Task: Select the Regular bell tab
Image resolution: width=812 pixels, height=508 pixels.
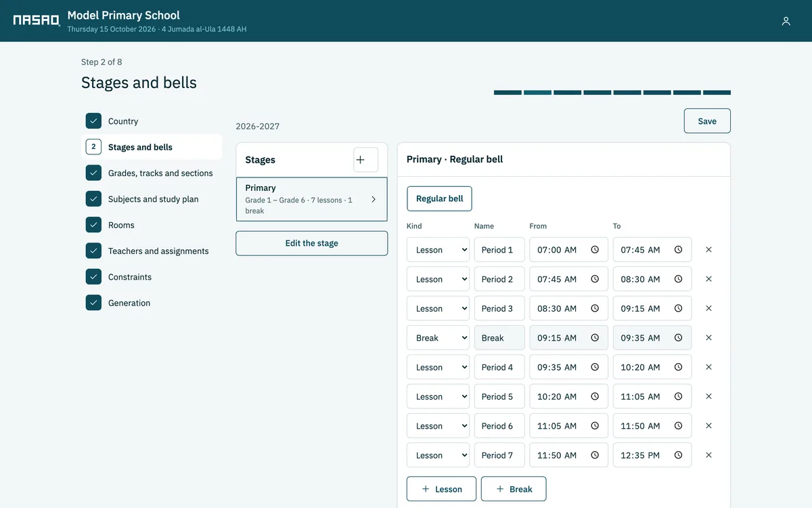Action: pyautogui.click(x=439, y=198)
